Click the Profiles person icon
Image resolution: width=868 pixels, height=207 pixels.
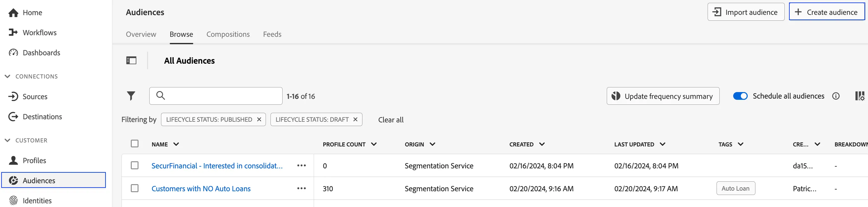click(14, 160)
